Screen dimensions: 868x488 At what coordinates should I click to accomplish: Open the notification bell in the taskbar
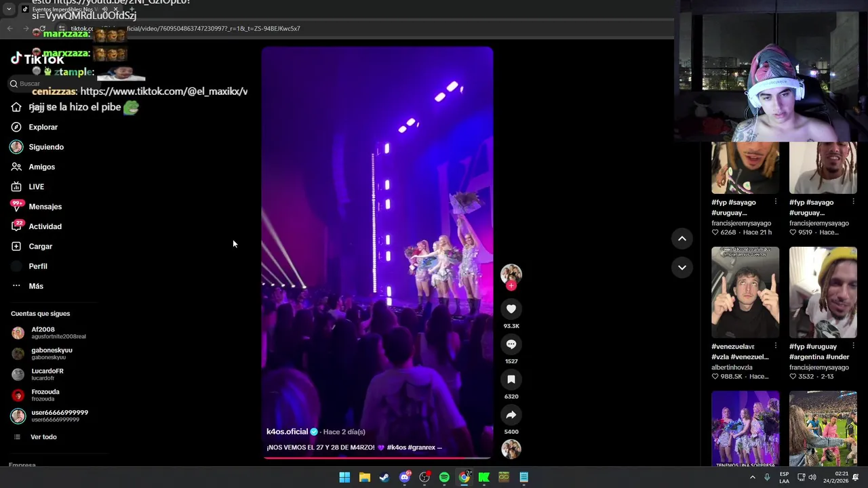pos(856,477)
